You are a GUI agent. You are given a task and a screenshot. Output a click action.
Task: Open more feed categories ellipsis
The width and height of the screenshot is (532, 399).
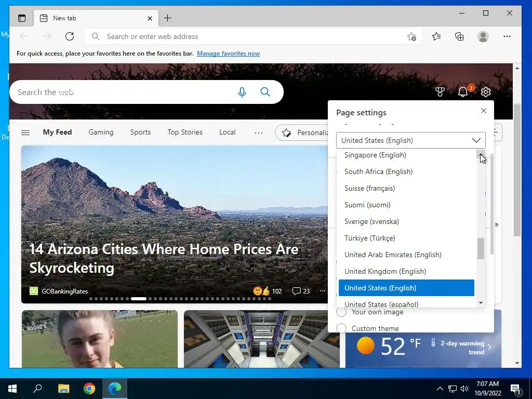(x=259, y=132)
